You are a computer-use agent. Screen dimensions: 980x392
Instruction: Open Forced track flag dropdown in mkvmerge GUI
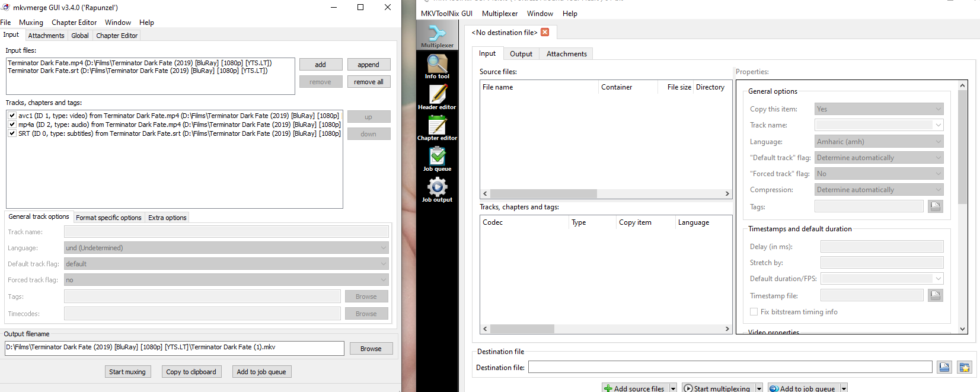tap(226, 280)
